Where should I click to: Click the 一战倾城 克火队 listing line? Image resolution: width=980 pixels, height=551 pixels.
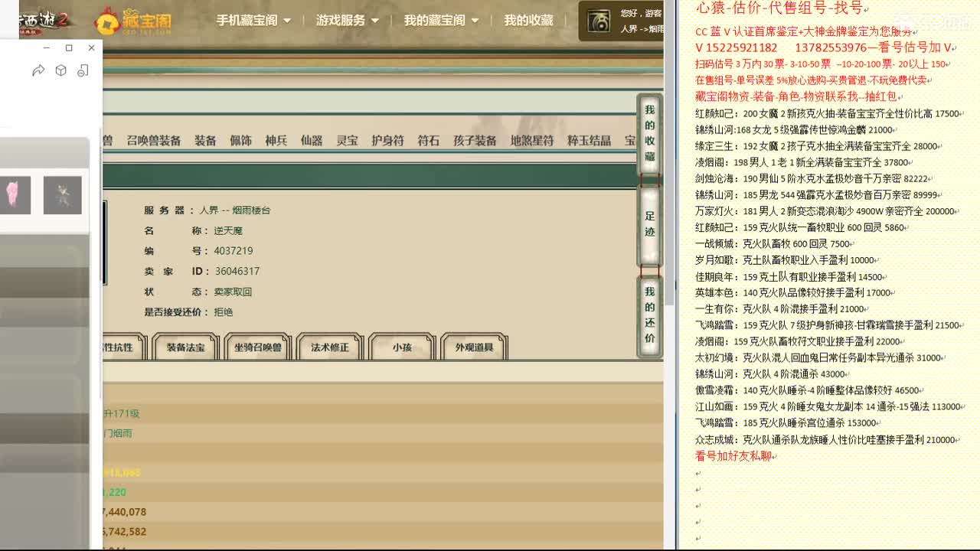coord(773,244)
